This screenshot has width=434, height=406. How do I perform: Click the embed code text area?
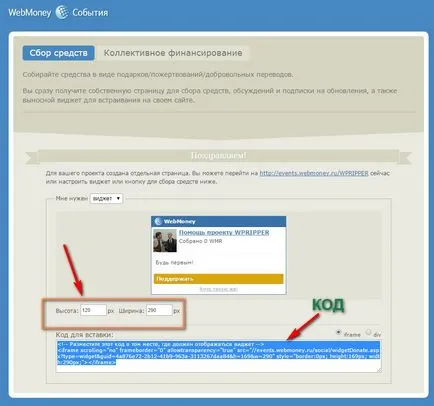coord(218,356)
